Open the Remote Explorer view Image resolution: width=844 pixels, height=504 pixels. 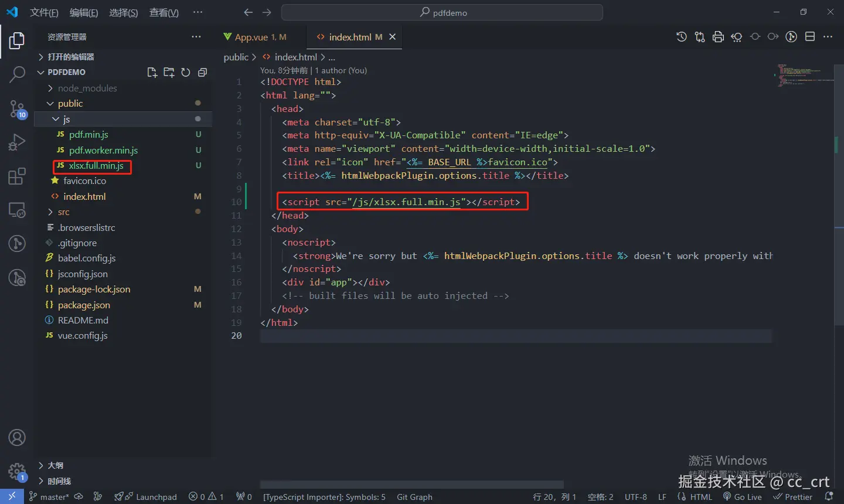17,210
